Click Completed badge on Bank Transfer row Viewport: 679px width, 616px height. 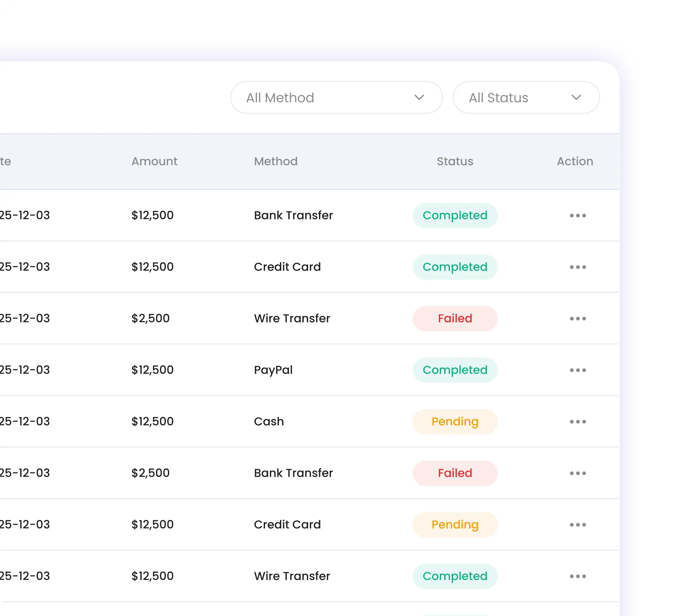tap(455, 215)
